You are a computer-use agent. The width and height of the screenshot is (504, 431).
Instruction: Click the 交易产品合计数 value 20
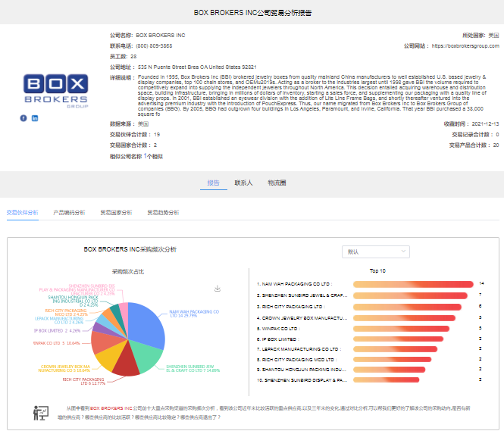pyautogui.click(x=496, y=145)
